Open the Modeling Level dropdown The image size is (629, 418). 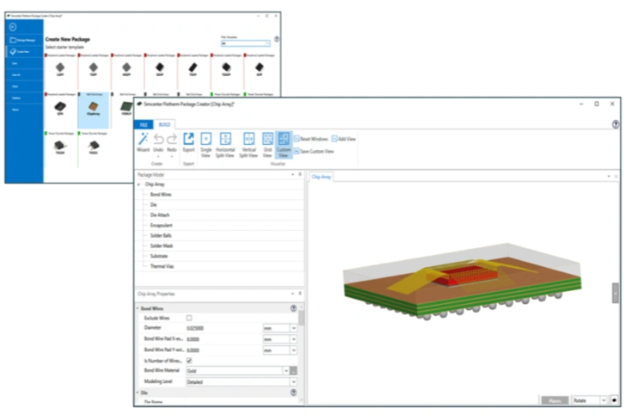click(293, 382)
